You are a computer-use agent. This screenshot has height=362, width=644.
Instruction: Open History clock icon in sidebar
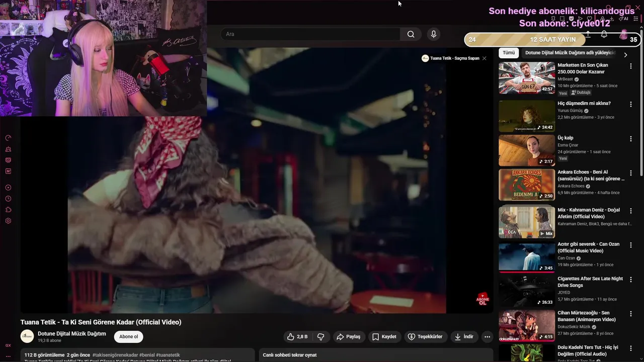8,199
